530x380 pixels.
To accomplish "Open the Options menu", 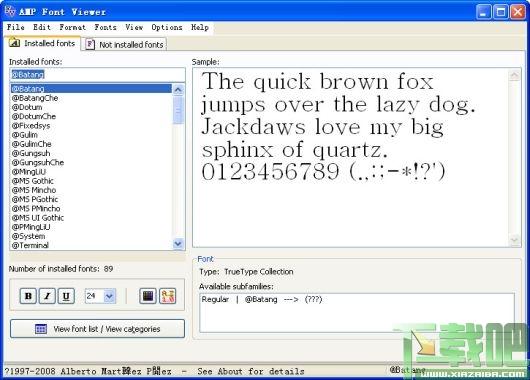I will coord(167,27).
